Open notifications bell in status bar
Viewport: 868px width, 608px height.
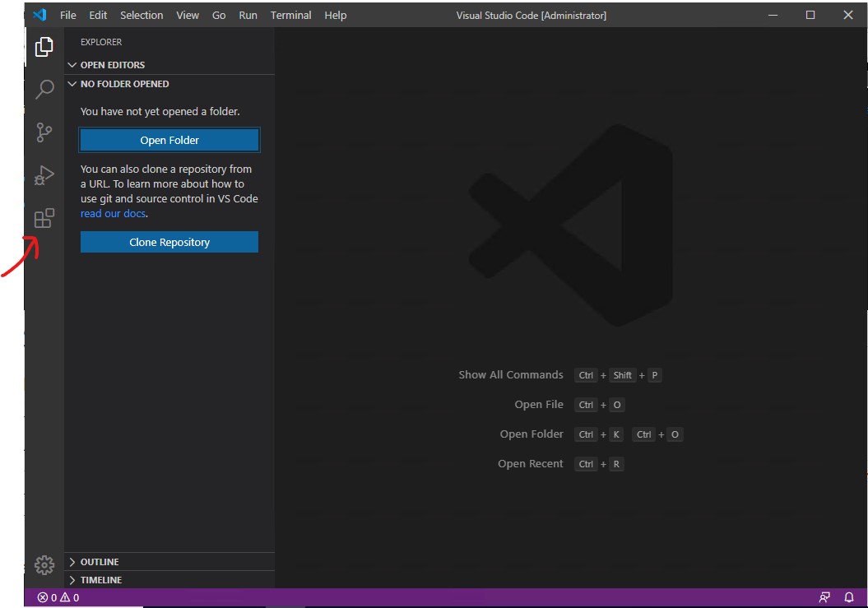848,597
